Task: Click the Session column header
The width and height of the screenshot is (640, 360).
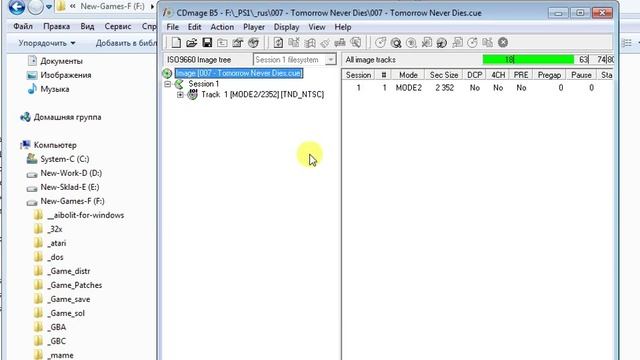Action: (358, 75)
